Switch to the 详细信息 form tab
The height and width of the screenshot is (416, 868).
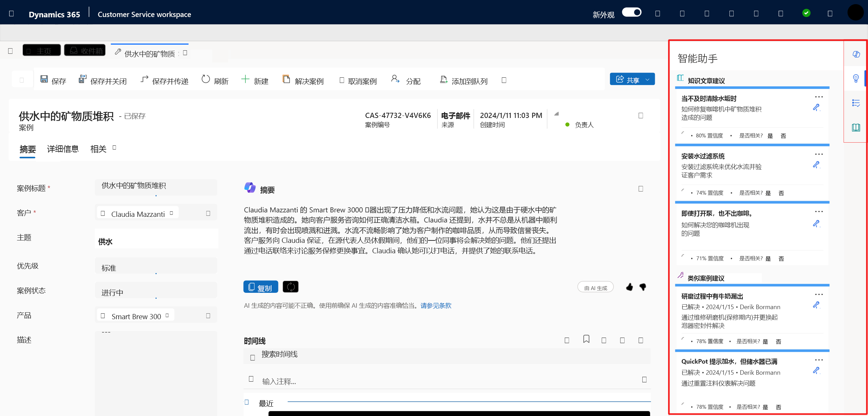pyautogui.click(x=63, y=149)
